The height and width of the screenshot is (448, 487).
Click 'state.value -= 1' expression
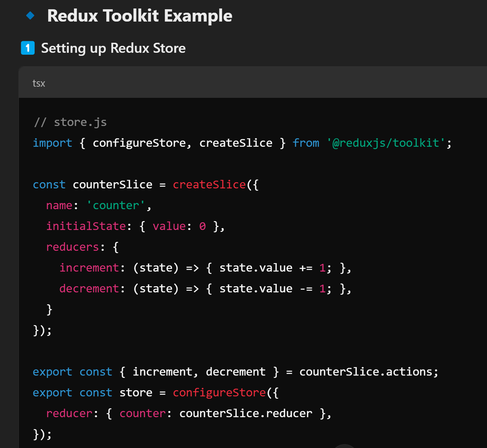click(x=272, y=289)
